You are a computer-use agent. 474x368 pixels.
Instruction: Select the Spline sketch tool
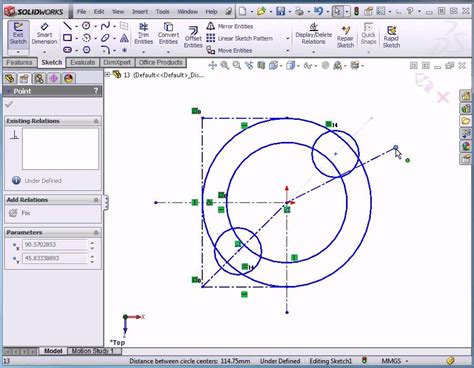105,26
